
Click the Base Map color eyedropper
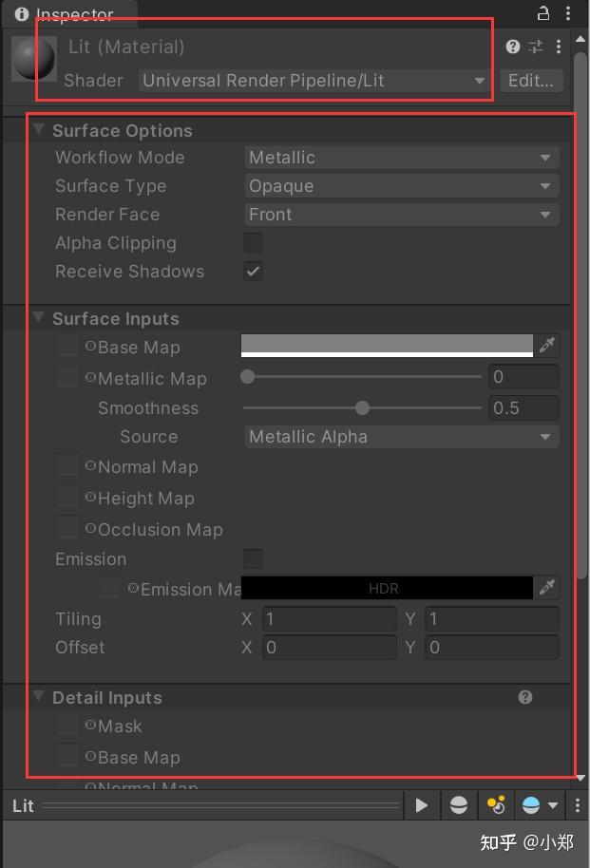547,346
